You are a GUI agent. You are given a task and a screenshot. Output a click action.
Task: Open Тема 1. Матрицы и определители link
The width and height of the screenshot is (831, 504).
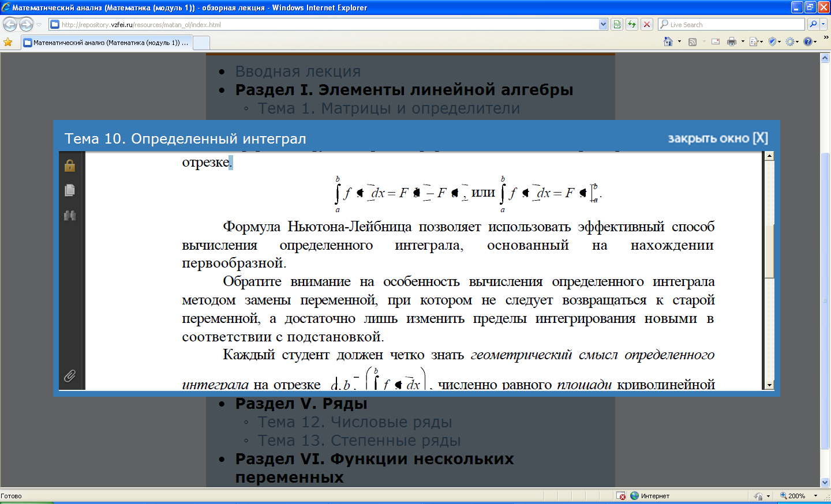tap(389, 108)
